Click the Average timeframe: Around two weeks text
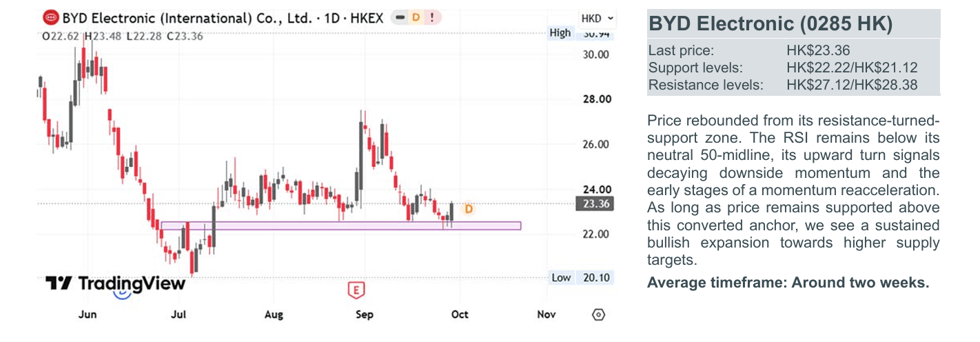The height and width of the screenshot is (342, 980). (788, 283)
